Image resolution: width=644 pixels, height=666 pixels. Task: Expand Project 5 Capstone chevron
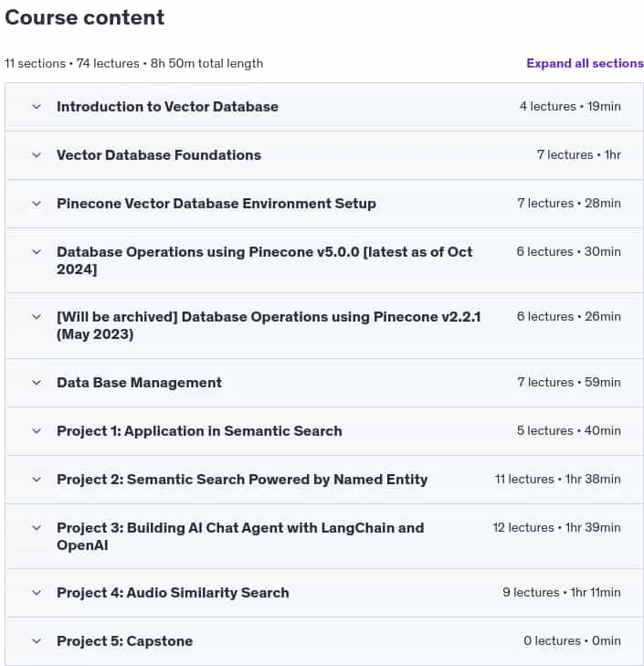pos(37,641)
